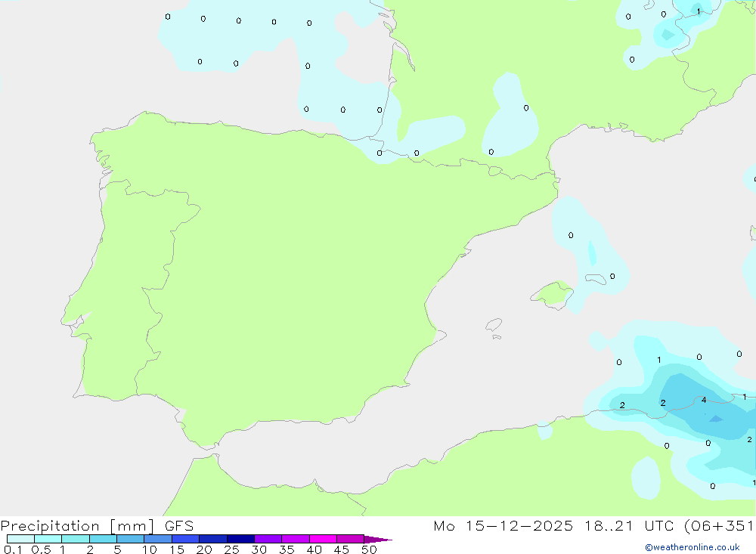Click the navy legend swatch between 25 and 30
Screen dimensions: 756x554
click(240, 539)
